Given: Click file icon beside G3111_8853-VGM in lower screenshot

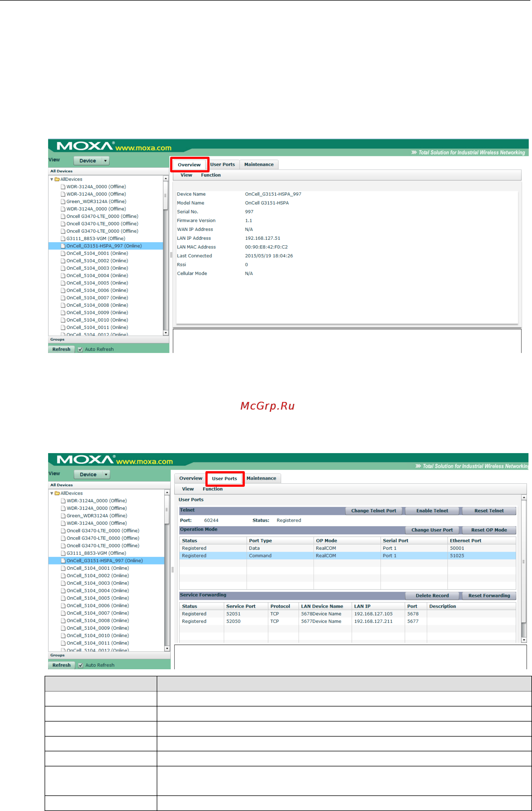Looking at the screenshot, I should (x=63, y=553).
